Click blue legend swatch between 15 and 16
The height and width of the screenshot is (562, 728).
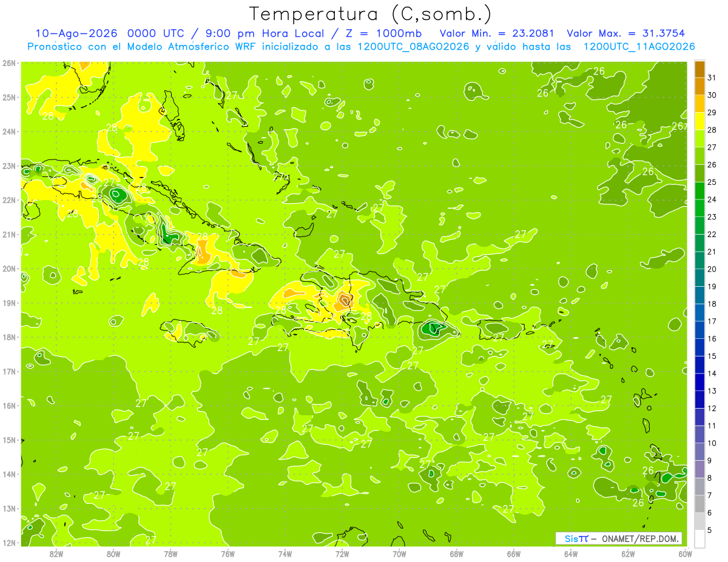[x=699, y=347]
